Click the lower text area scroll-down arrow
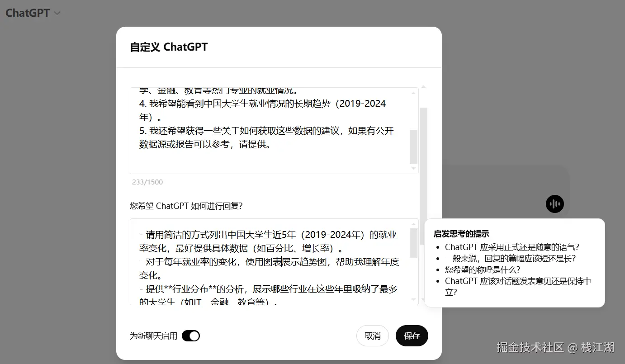 coord(413,299)
